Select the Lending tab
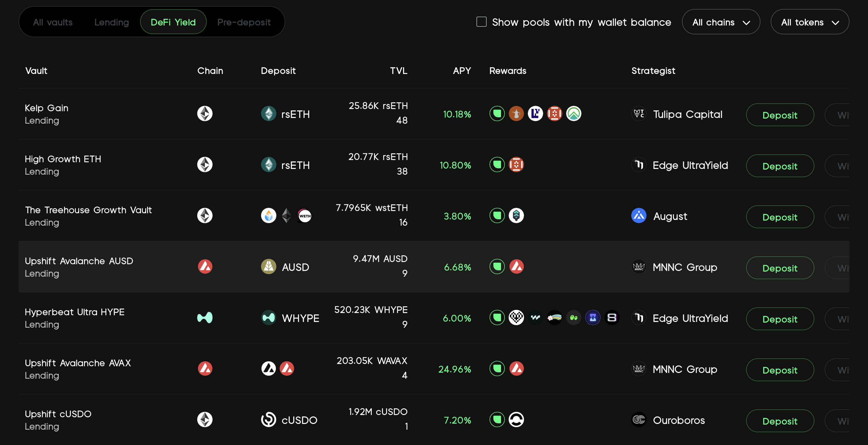This screenshot has height=445, width=868. 112,22
